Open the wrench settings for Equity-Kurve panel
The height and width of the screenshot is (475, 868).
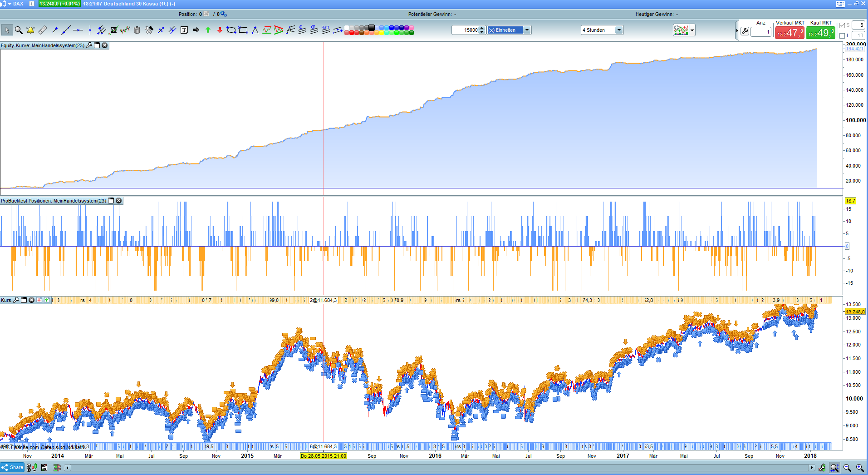click(x=89, y=45)
